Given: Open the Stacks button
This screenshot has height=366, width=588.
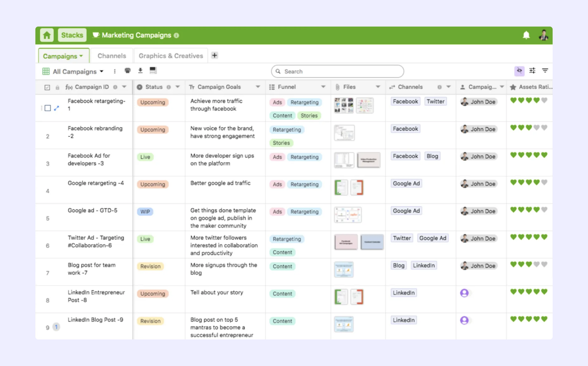Looking at the screenshot, I should [x=72, y=35].
